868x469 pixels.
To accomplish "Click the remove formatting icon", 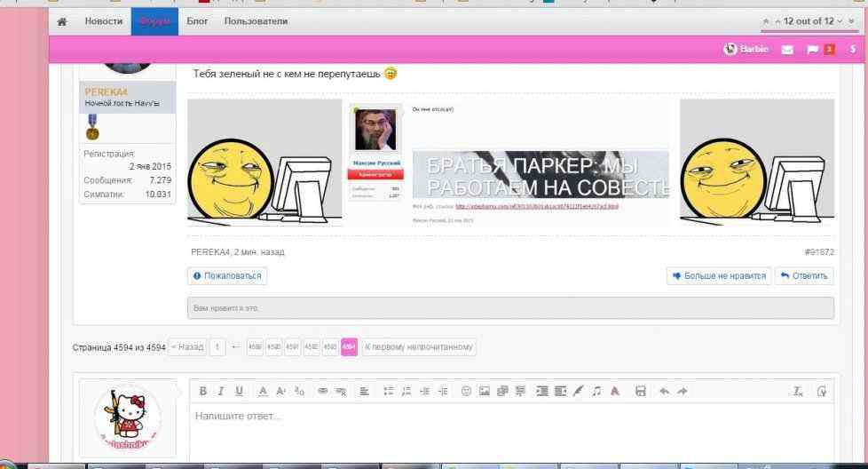I will [798, 391].
